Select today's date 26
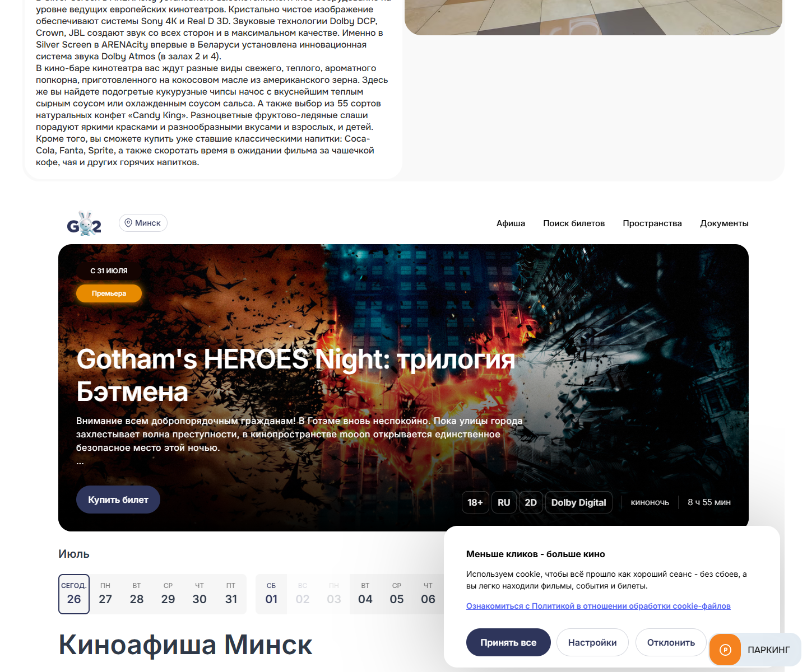This screenshot has width=807, height=672. pyautogui.click(x=74, y=594)
